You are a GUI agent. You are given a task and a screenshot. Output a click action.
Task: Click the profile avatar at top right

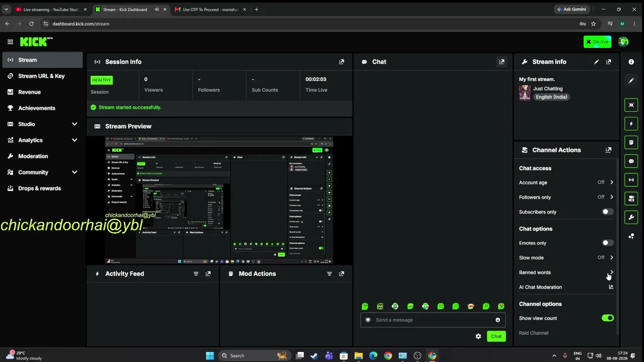click(x=623, y=42)
